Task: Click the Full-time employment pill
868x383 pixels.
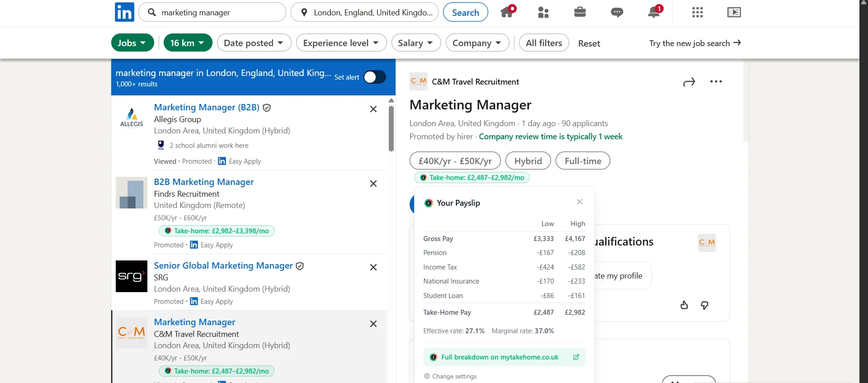Action: click(x=583, y=161)
